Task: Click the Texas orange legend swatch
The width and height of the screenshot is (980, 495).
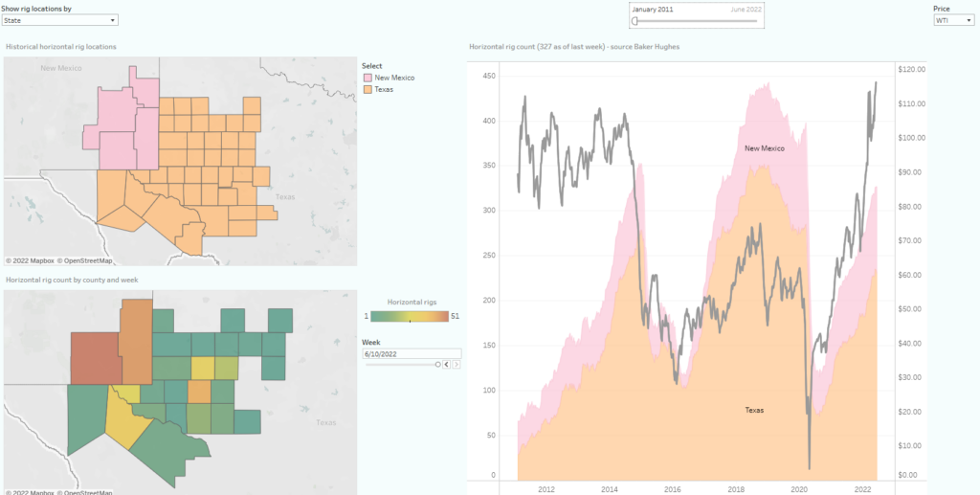Action: (368, 89)
